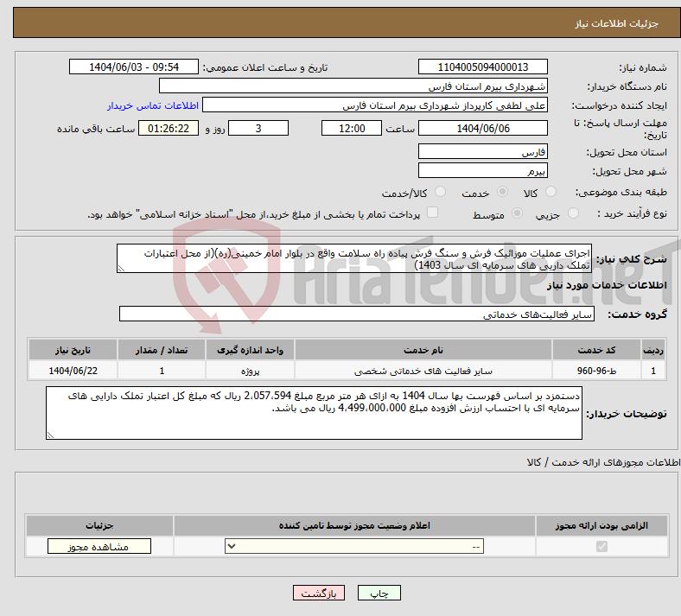Select the کالا radio button
681x616 pixels.
(551, 192)
